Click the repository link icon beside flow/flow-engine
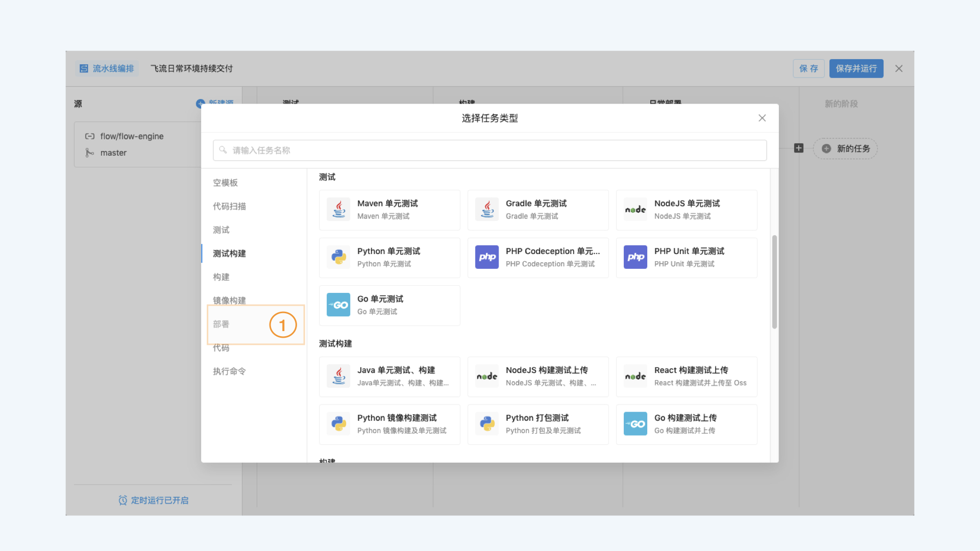This screenshot has width=980, height=551. tap(90, 136)
